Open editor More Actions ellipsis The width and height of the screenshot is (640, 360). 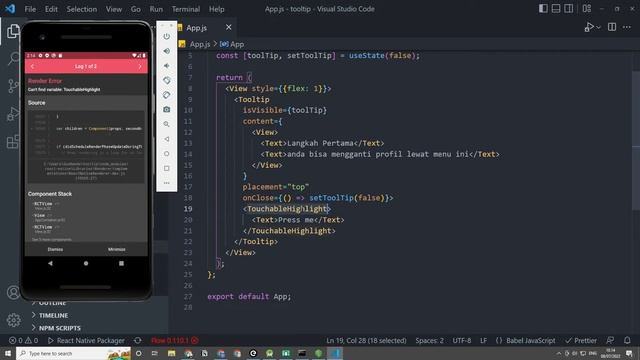627,27
